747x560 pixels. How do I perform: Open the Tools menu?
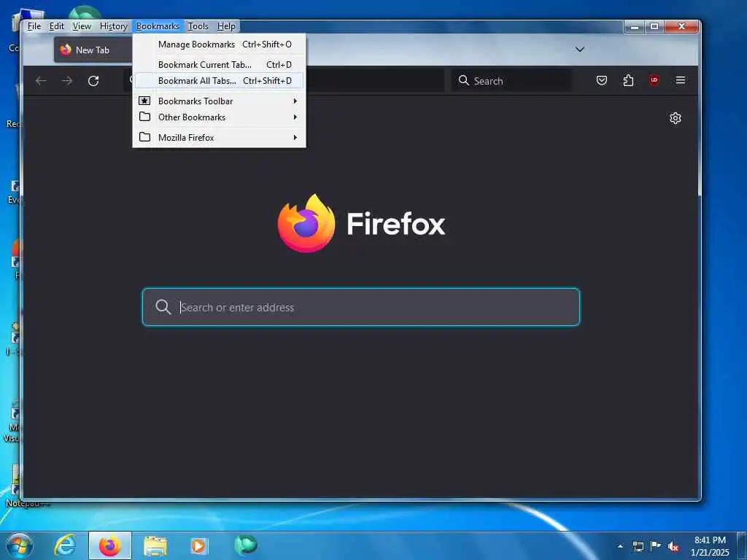(198, 26)
